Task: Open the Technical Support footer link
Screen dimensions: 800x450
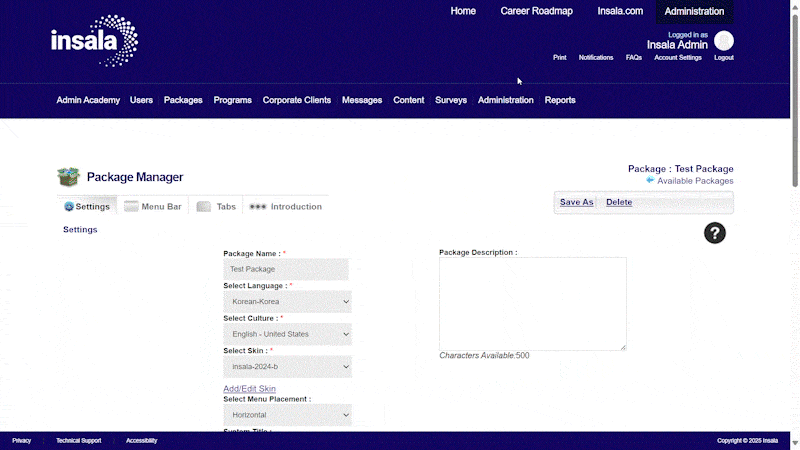Action: tap(79, 441)
